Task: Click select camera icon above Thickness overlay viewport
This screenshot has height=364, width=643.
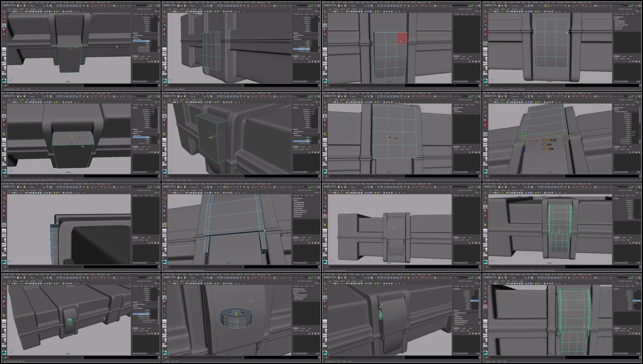Action: tap(491, 102)
